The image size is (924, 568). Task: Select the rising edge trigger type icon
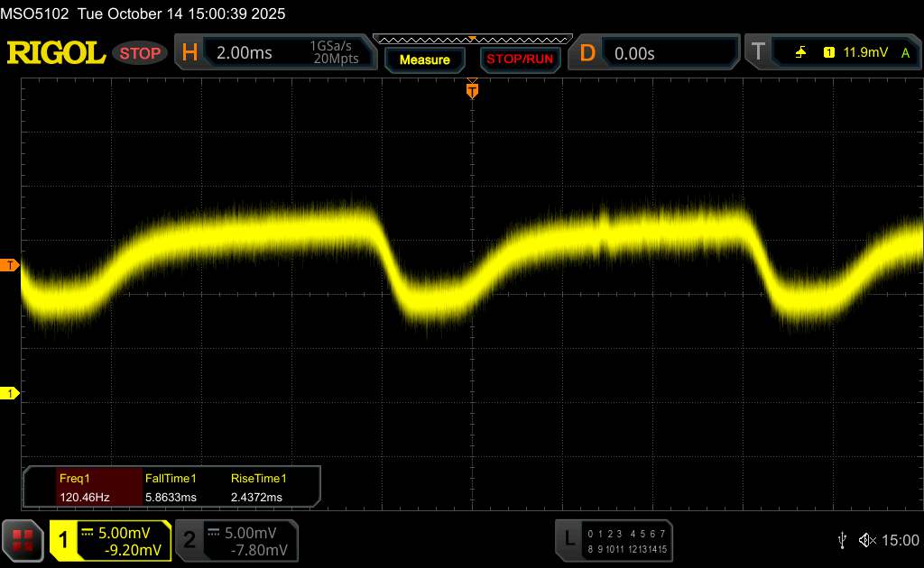(x=800, y=53)
